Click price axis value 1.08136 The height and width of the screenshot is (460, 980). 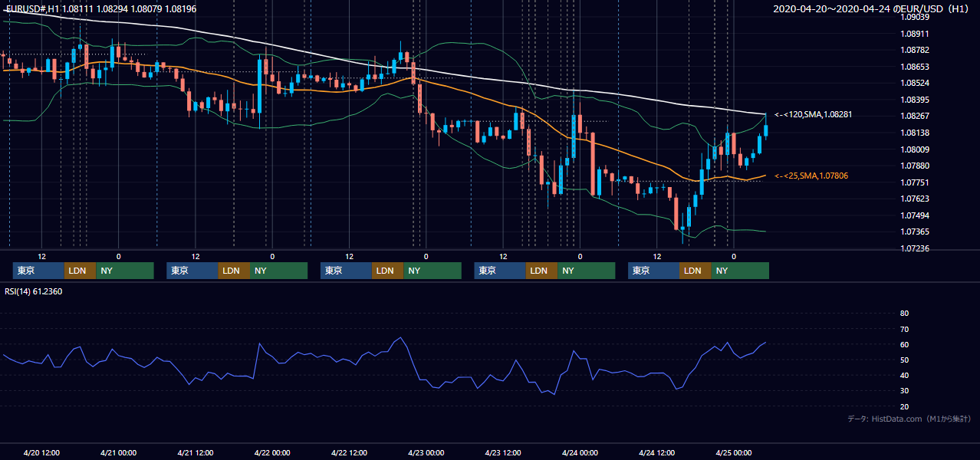coord(914,133)
